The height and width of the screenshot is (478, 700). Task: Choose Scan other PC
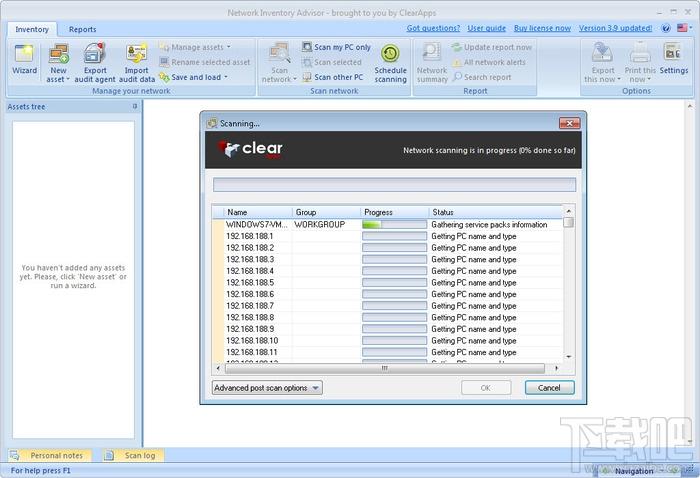(333, 77)
